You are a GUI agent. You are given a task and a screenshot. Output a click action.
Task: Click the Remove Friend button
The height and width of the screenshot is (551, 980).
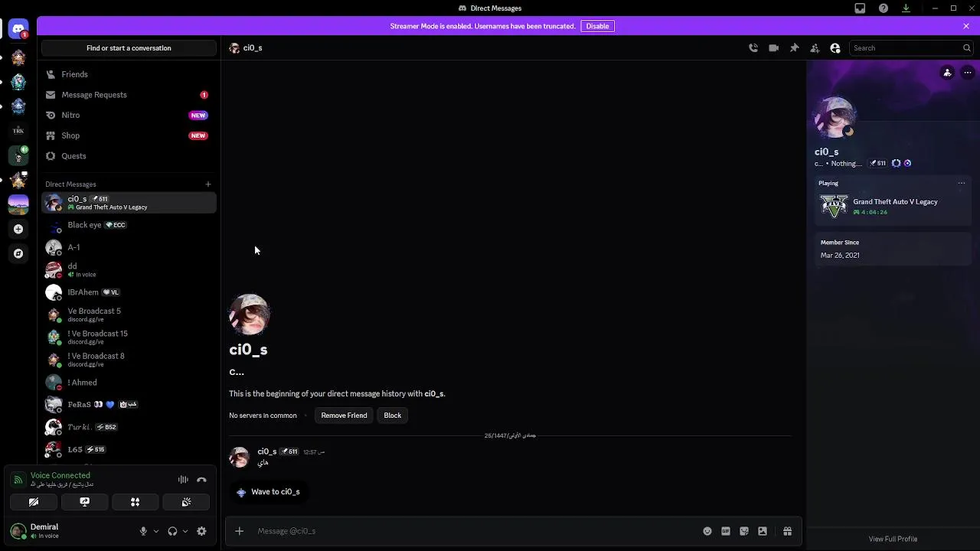coord(344,416)
